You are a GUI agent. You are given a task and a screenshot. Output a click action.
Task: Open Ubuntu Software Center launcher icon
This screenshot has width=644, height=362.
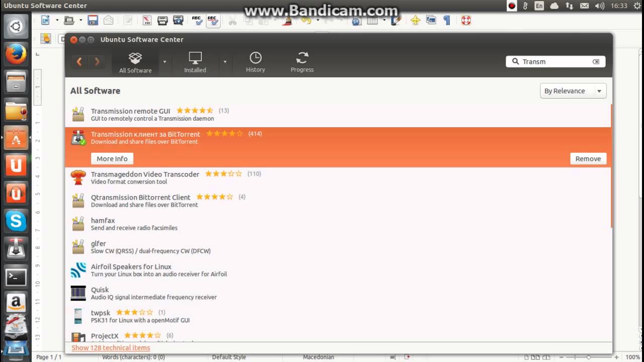coord(16,138)
